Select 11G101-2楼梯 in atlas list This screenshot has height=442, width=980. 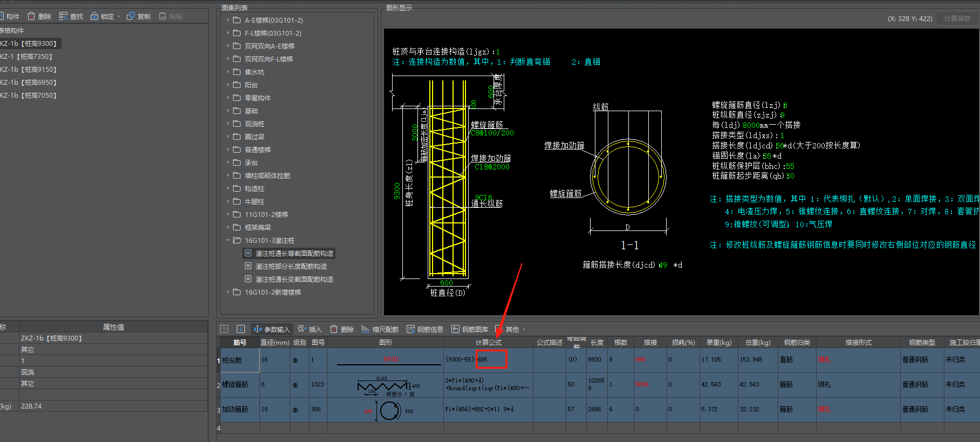click(x=266, y=214)
